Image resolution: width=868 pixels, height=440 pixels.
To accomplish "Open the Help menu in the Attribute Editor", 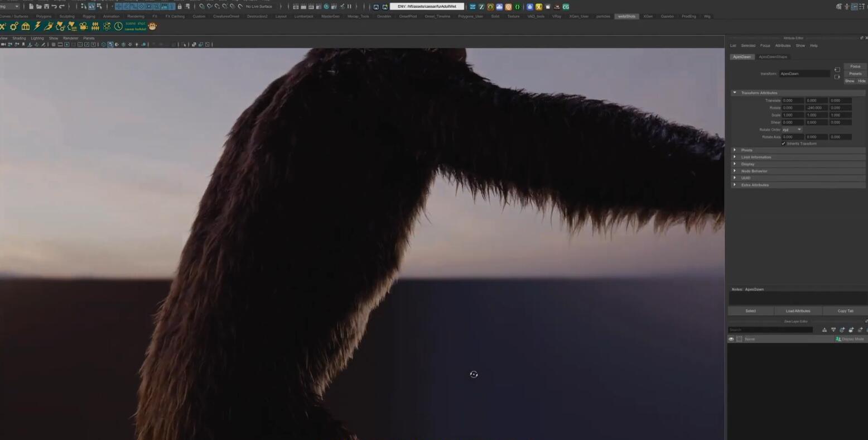I will 814,46.
